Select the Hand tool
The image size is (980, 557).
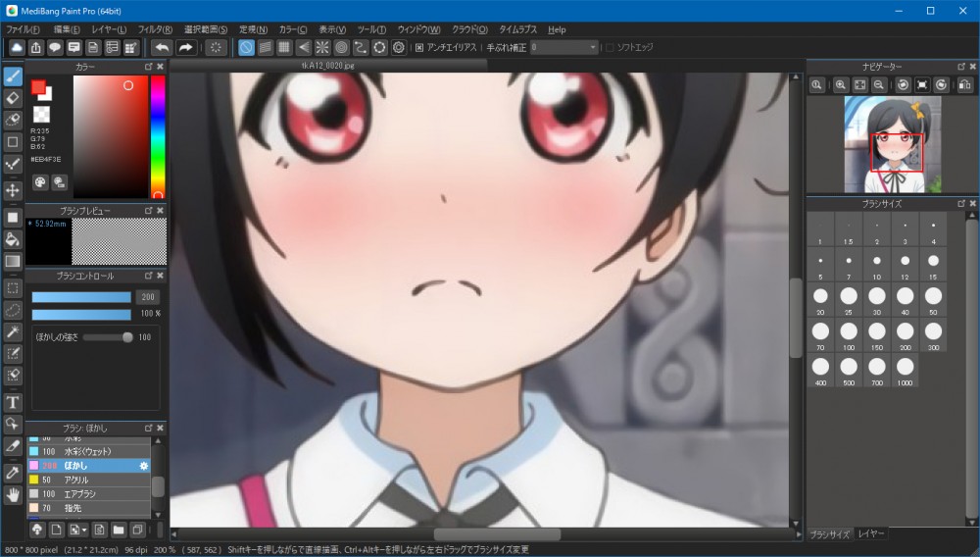13,496
